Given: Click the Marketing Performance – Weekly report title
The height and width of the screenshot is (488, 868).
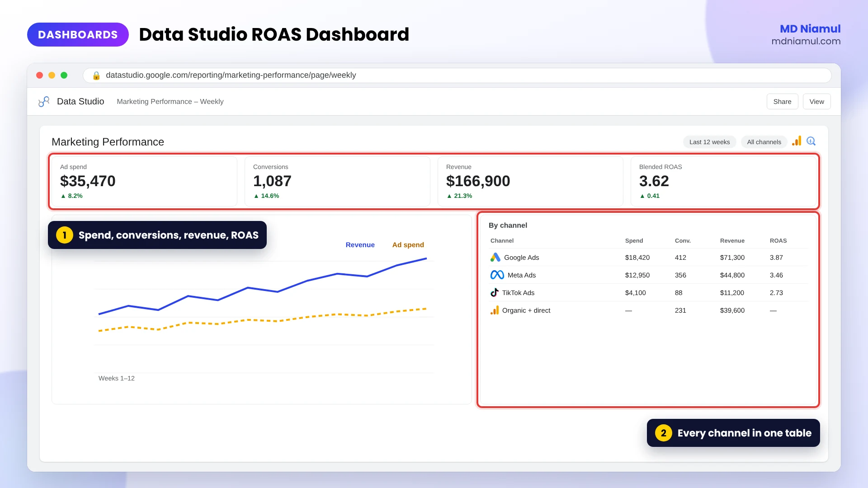Looking at the screenshot, I should [170, 102].
